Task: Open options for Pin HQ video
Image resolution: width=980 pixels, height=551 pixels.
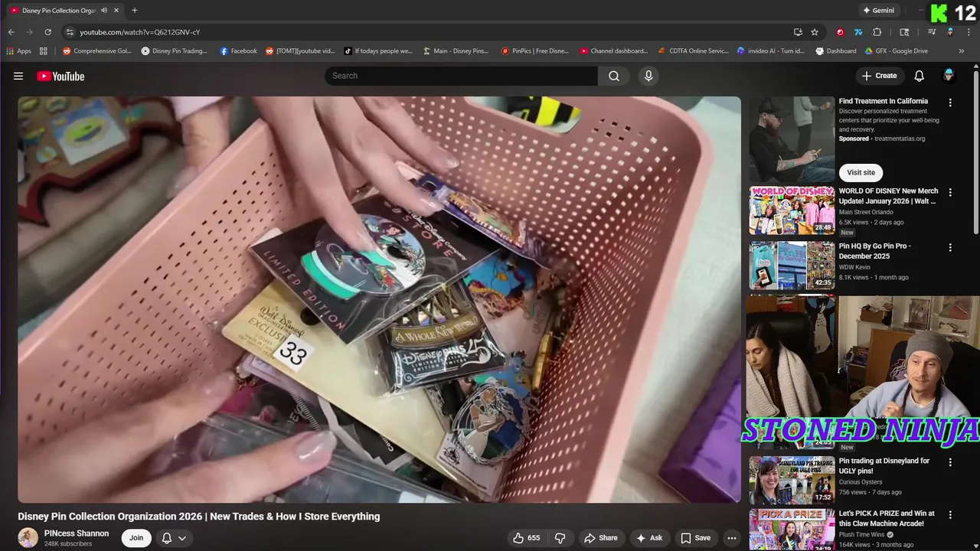Action: pyautogui.click(x=950, y=248)
